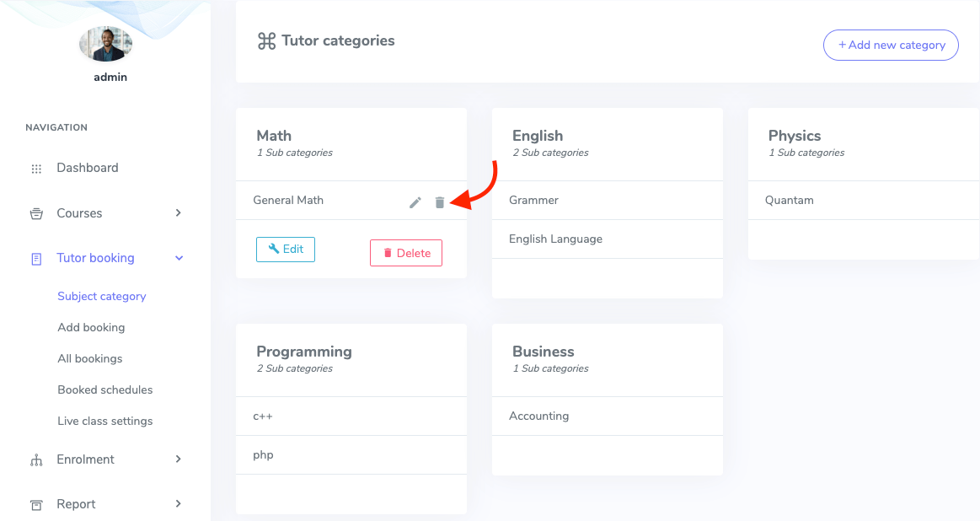Click the Tutor booking book icon
Viewport: 980px width, 521px height.
37,258
